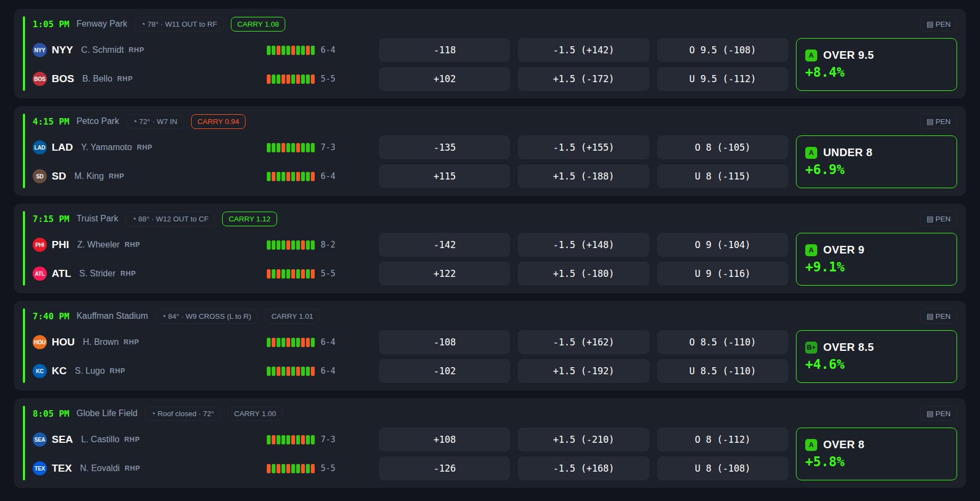Click the NYY team logo icon
The width and height of the screenshot is (980, 501).
click(x=40, y=50)
